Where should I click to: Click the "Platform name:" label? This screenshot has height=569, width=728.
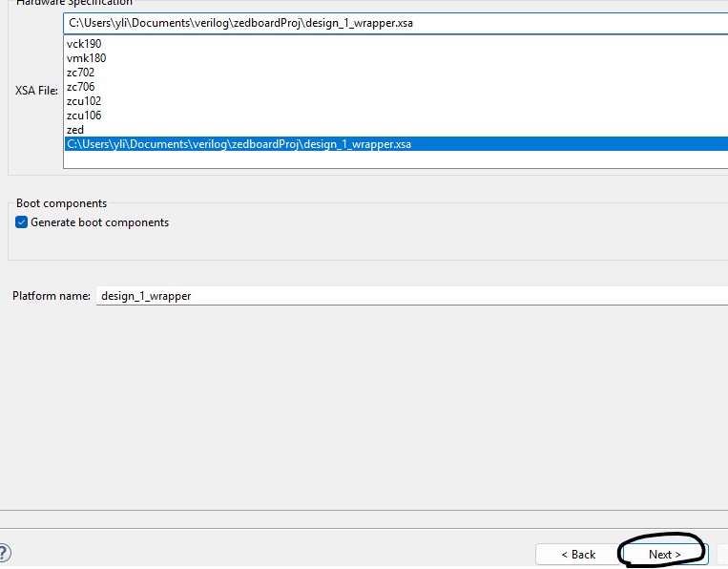pos(51,296)
